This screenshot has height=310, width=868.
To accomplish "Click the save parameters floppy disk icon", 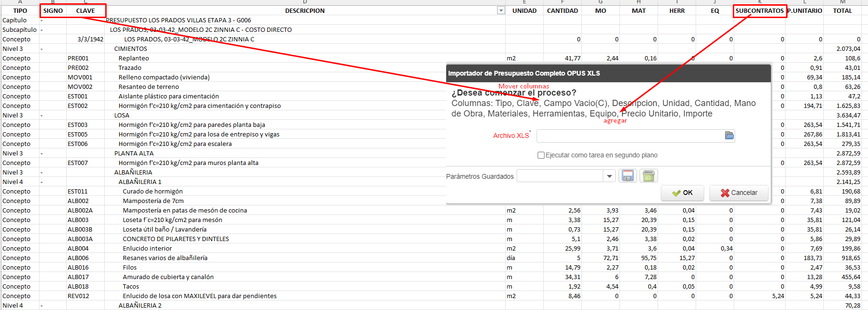I will coord(628,176).
